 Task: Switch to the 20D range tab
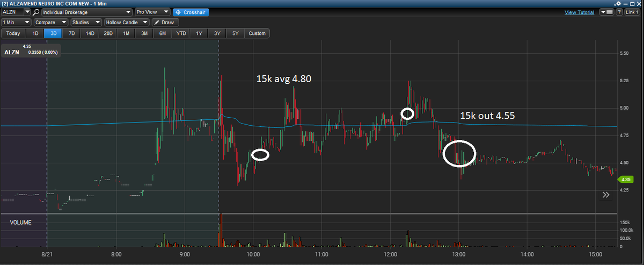click(x=108, y=33)
